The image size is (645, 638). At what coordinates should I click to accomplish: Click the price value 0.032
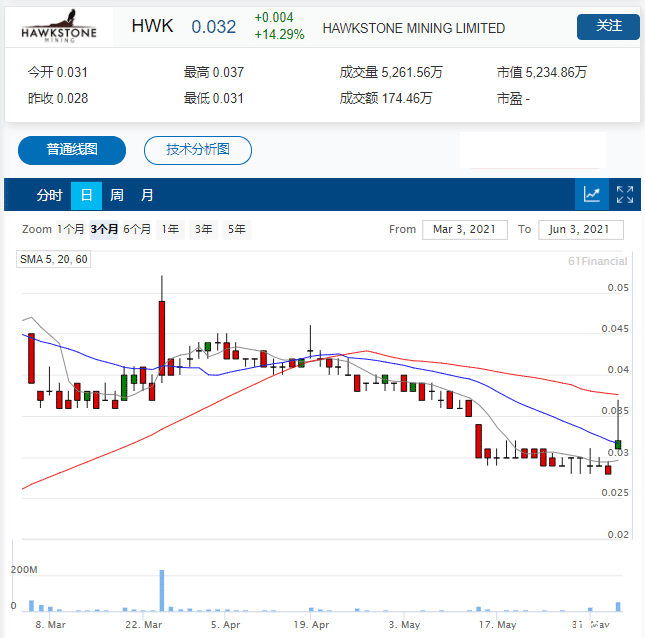click(x=213, y=27)
